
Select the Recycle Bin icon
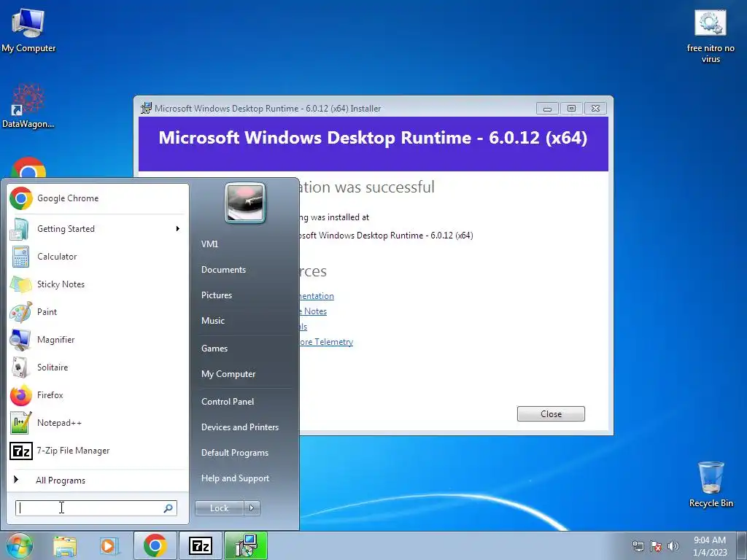point(711,484)
